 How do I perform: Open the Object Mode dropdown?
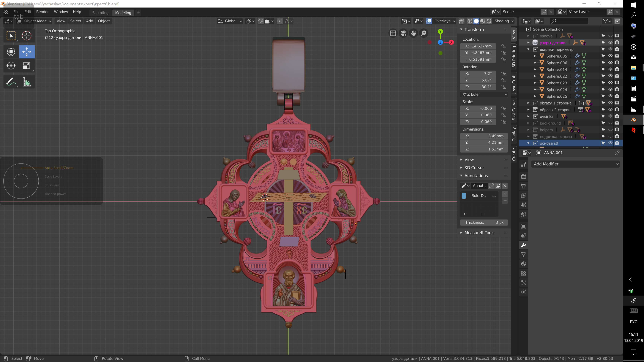tap(35, 21)
